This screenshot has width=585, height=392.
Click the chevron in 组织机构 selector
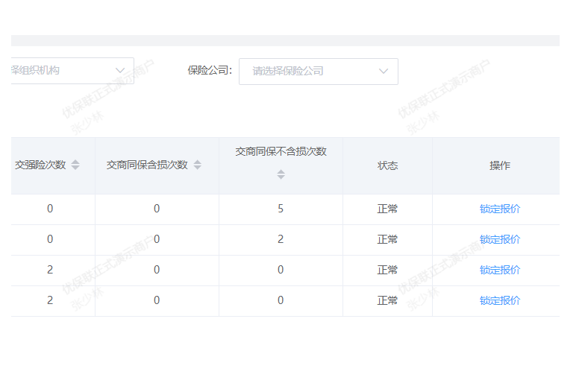[x=120, y=70]
